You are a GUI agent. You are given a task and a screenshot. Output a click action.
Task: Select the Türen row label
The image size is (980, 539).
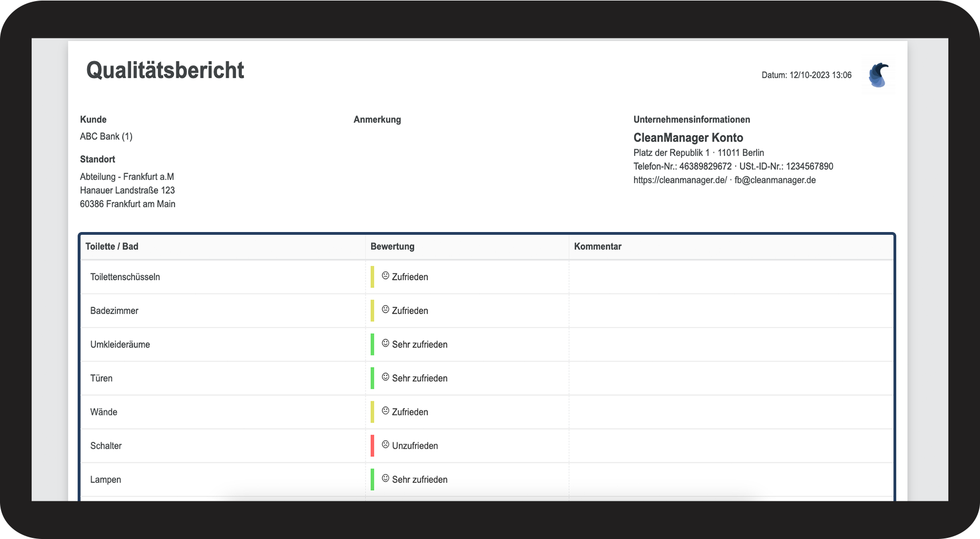(x=101, y=379)
